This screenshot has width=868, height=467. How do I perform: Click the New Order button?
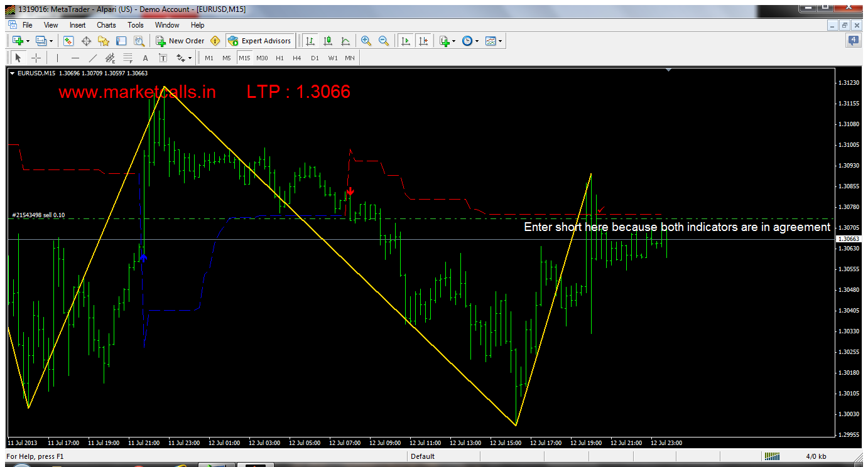tap(180, 41)
